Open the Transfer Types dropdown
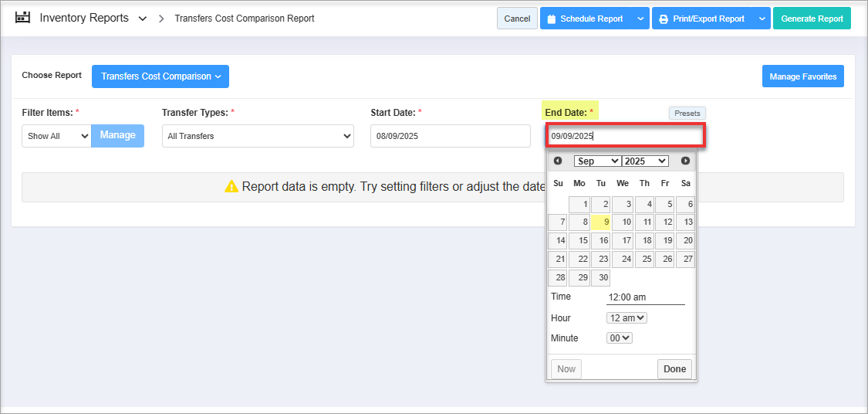 tap(258, 136)
